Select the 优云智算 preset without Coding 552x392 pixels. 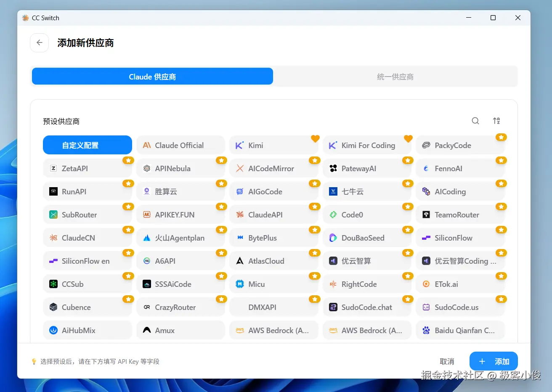[x=367, y=261]
